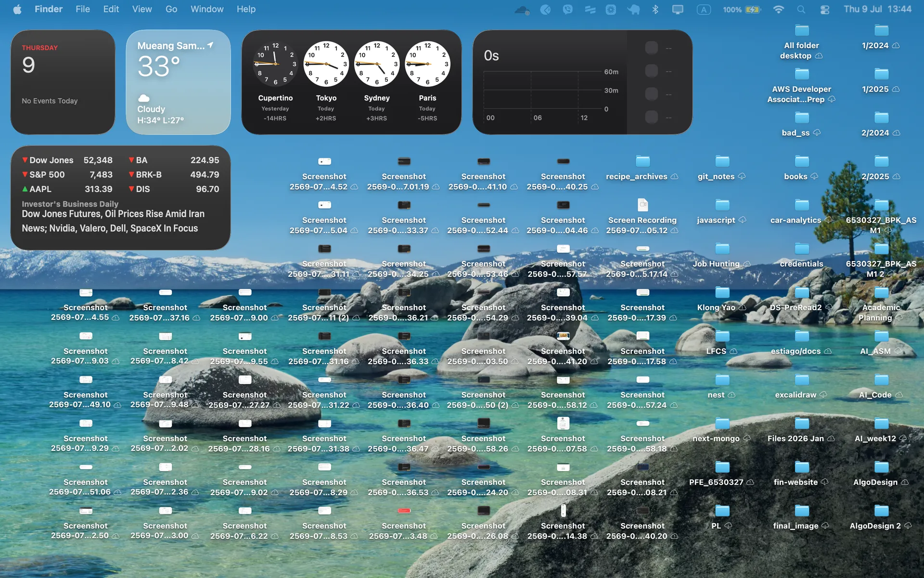Click the Cupertino clock in World Clock widget
This screenshot has width=924, height=578.
tap(275, 64)
